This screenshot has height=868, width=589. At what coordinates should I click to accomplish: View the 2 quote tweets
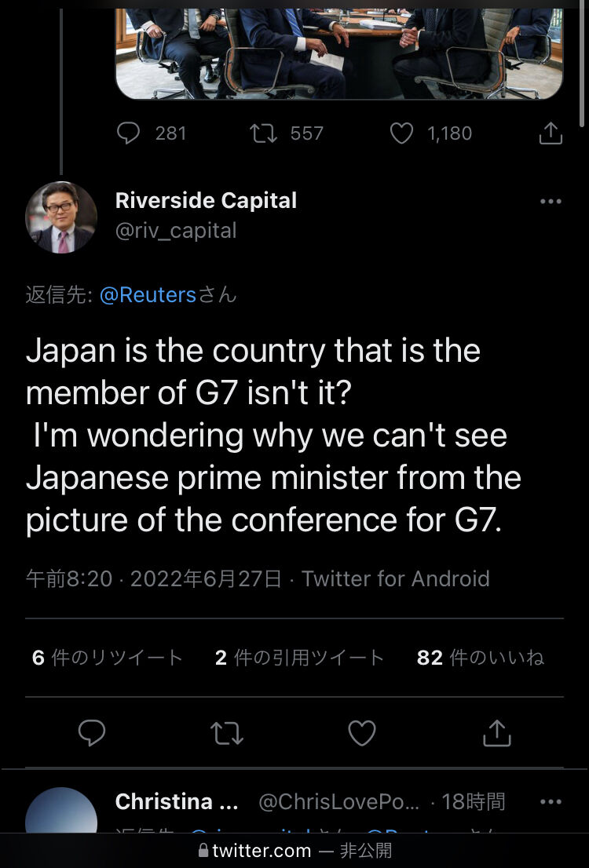pos(300,658)
